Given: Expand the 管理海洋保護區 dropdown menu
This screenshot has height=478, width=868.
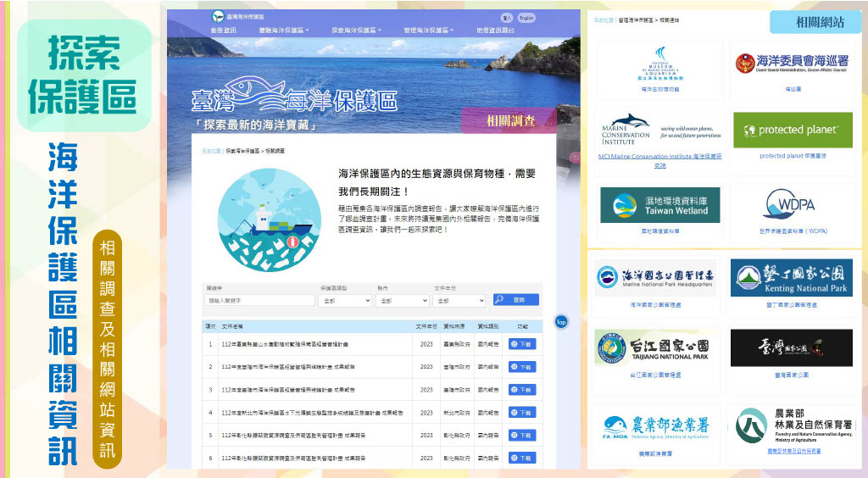Looking at the screenshot, I should pyautogui.click(x=428, y=31).
